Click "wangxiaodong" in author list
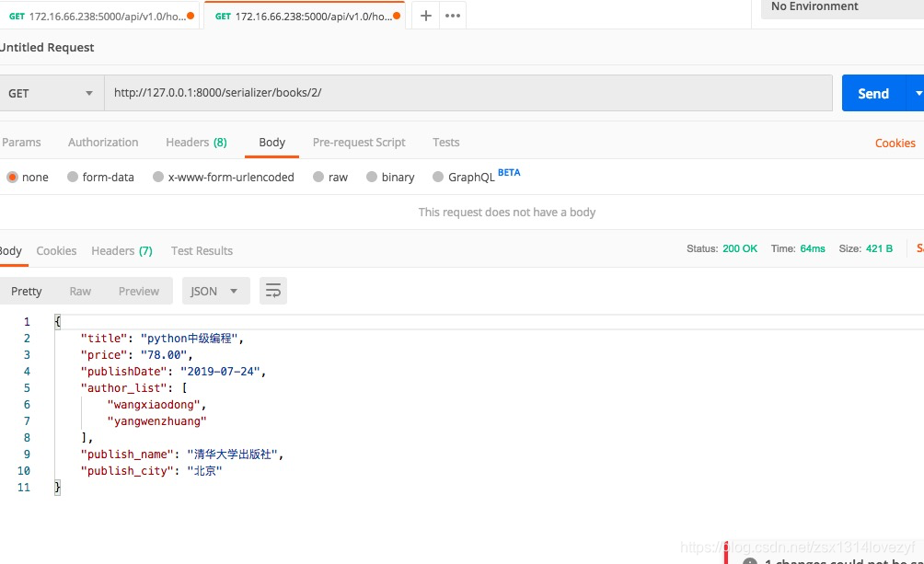 pyautogui.click(x=154, y=404)
